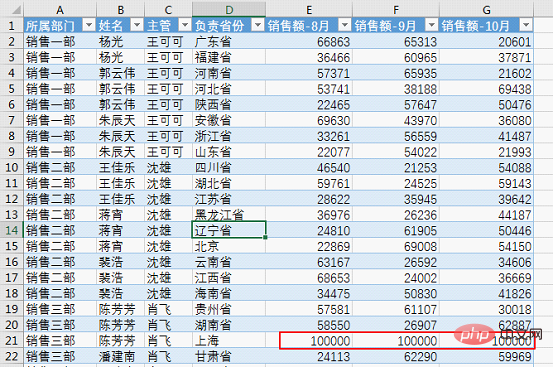Click the 广东省 cell

(229, 42)
